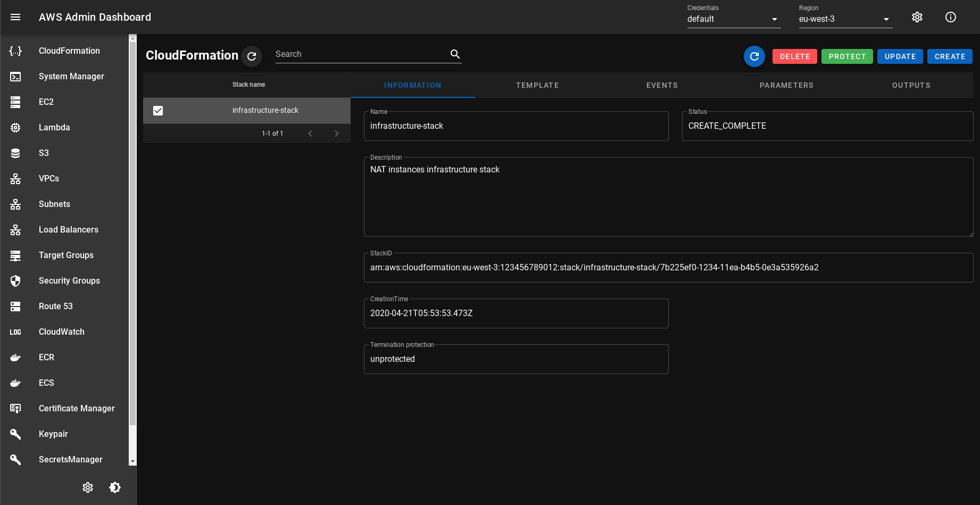980x505 pixels.
Task: Click the ECS docker icon
Action: tap(15, 383)
